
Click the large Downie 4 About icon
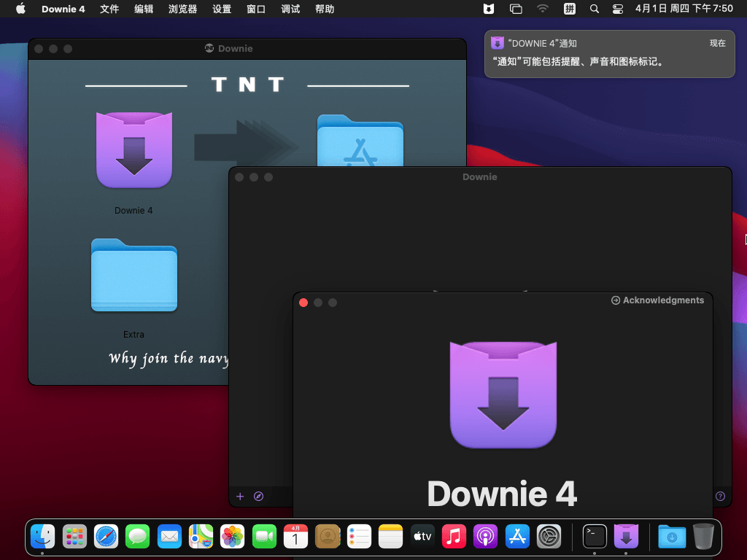click(x=503, y=394)
